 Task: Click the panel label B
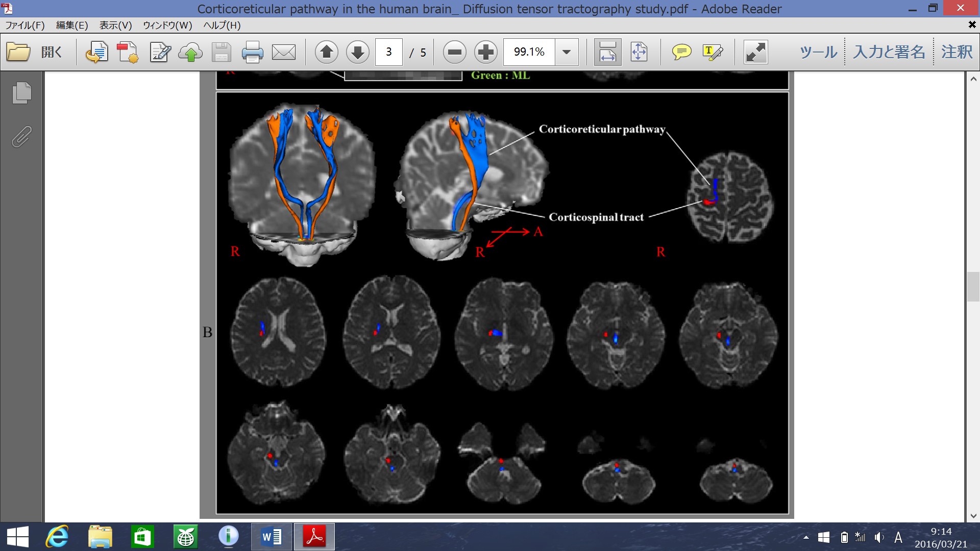[x=207, y=332]
